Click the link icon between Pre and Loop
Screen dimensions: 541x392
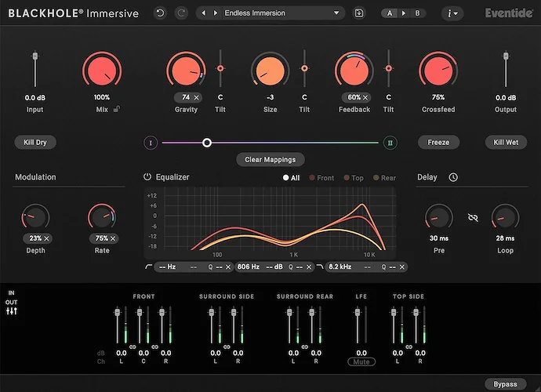pos(473,217)
